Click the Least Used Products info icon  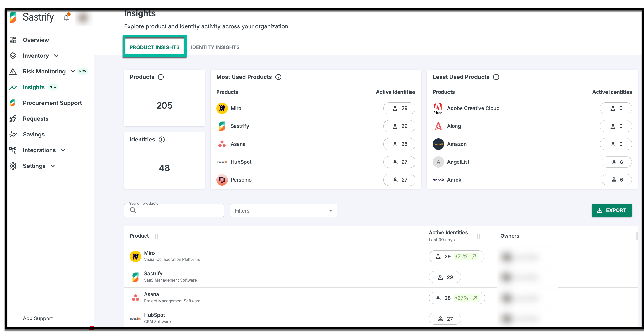[496, 77]
